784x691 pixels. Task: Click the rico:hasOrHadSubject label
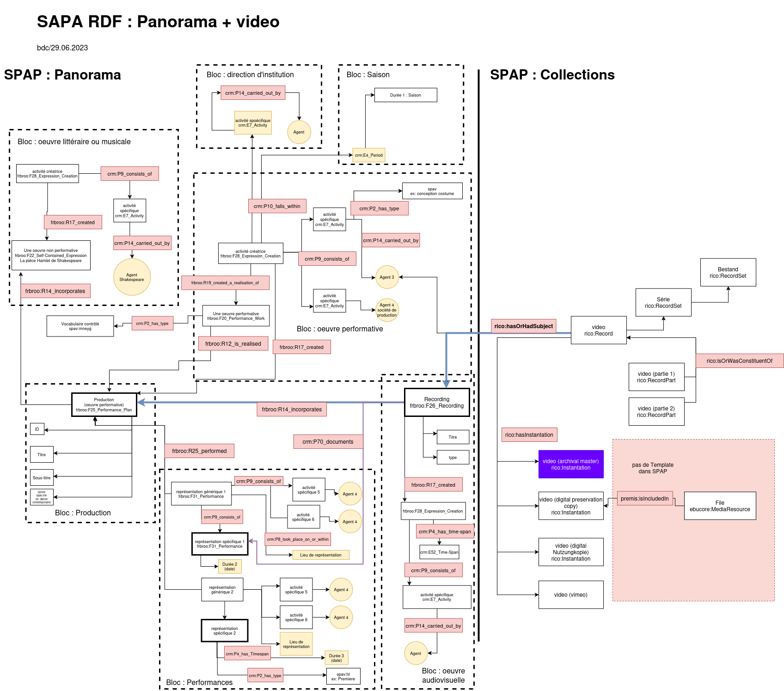[524, 326]
